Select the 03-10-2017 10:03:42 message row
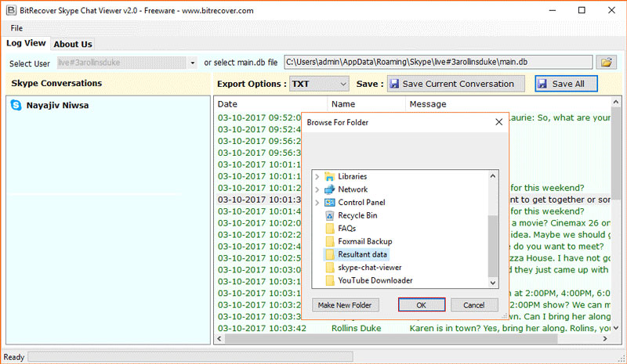The width and height of the screenshot is (627, 364). (413, 328)
